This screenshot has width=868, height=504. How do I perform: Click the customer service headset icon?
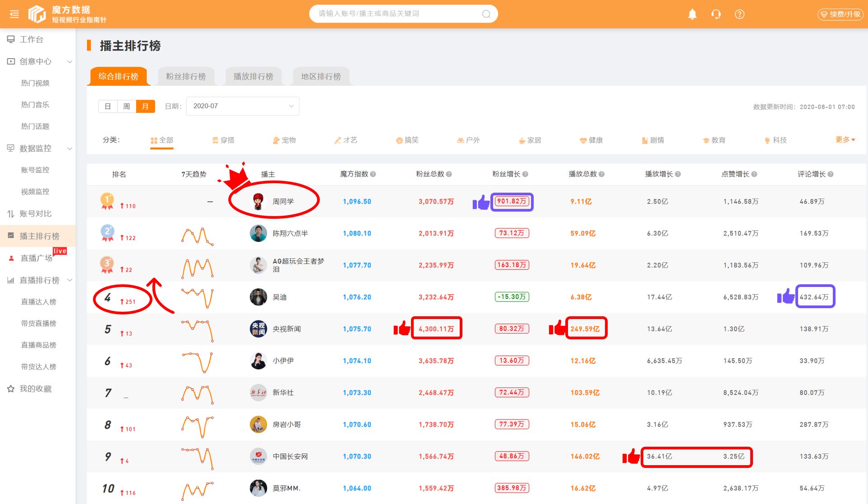(x=716, y=14)
